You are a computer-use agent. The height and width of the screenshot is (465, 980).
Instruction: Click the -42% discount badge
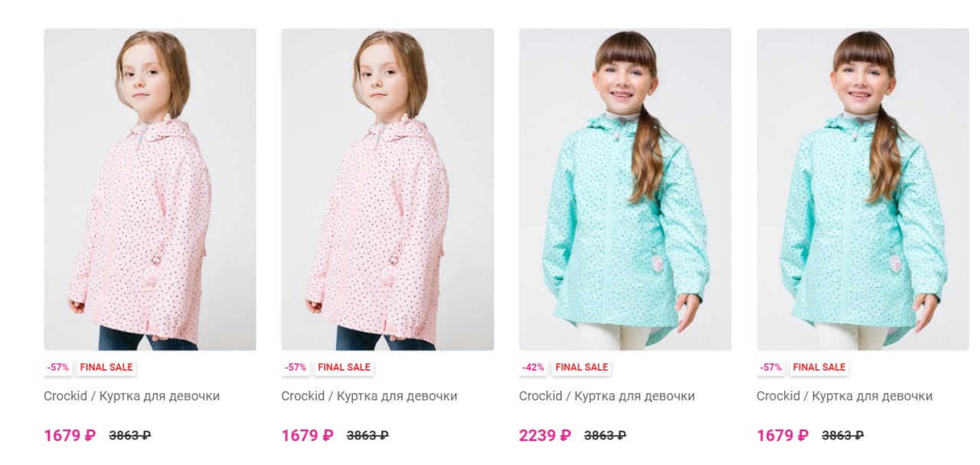tap(533, 367)
